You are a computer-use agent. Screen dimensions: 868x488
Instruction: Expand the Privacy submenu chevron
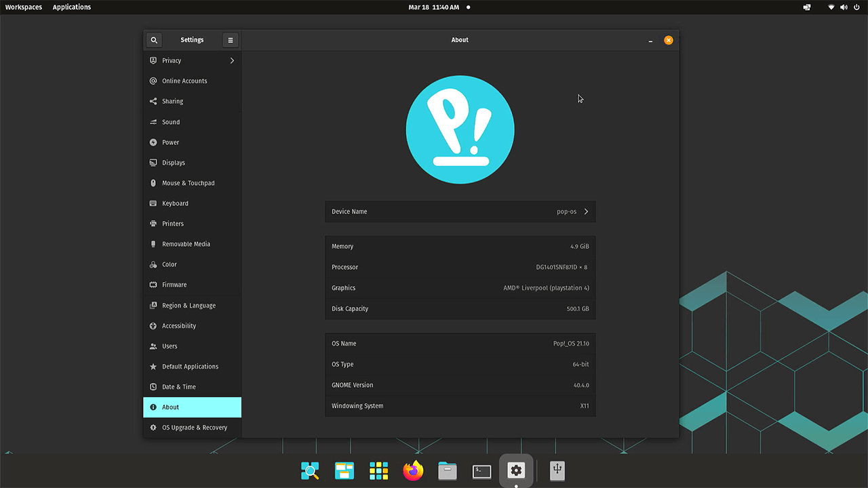[232, 60]
